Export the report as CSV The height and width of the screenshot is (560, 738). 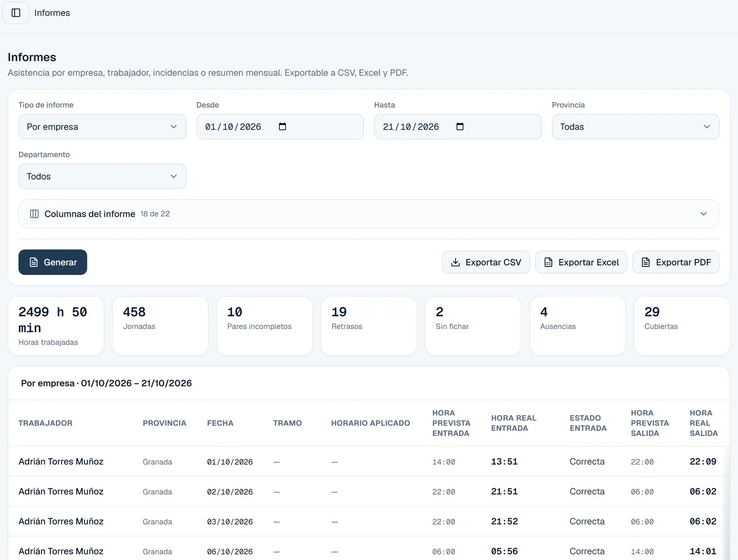click(485, 262)
